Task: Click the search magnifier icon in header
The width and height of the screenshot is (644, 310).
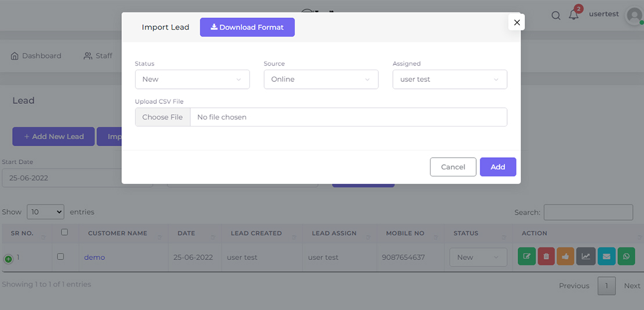Action: tap(556, 16)
